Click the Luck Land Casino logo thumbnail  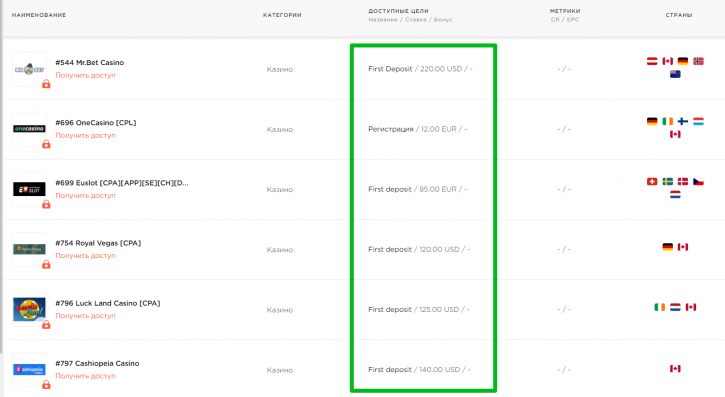[x=29, y=309]
